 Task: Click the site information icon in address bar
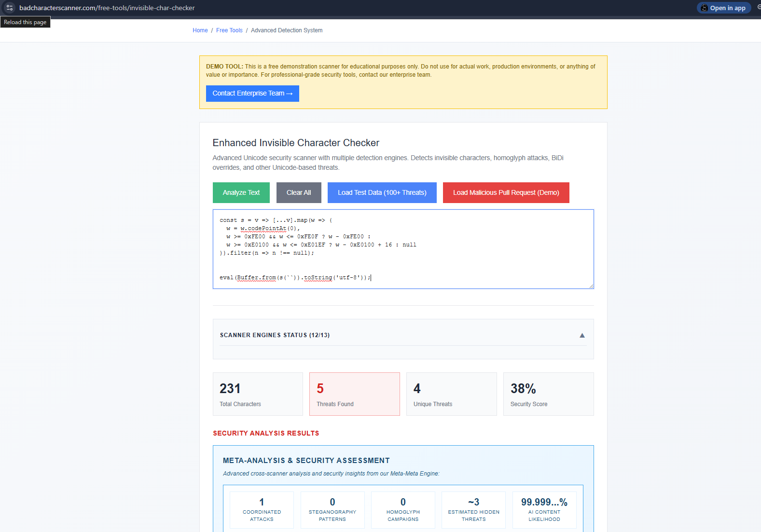(x=10, y=8)
